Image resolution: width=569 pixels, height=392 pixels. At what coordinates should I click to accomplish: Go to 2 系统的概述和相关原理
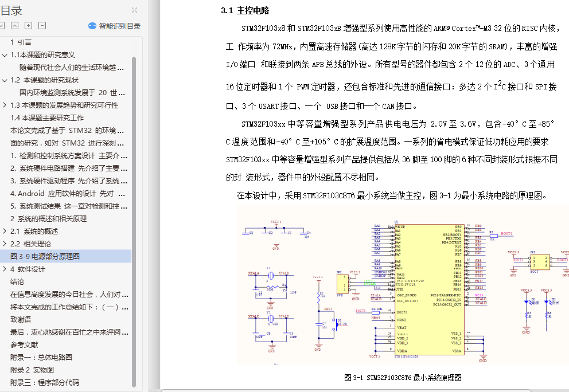pyautogui.click(x=48, y=219)
